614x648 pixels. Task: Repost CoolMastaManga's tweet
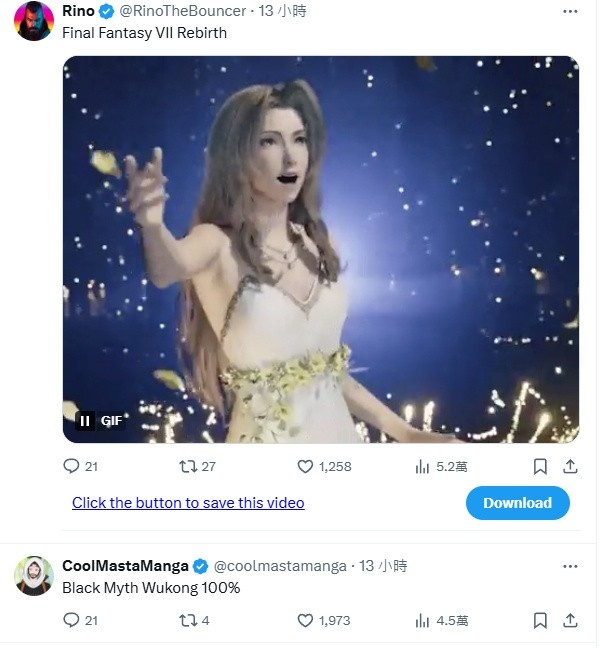point(187,620)
